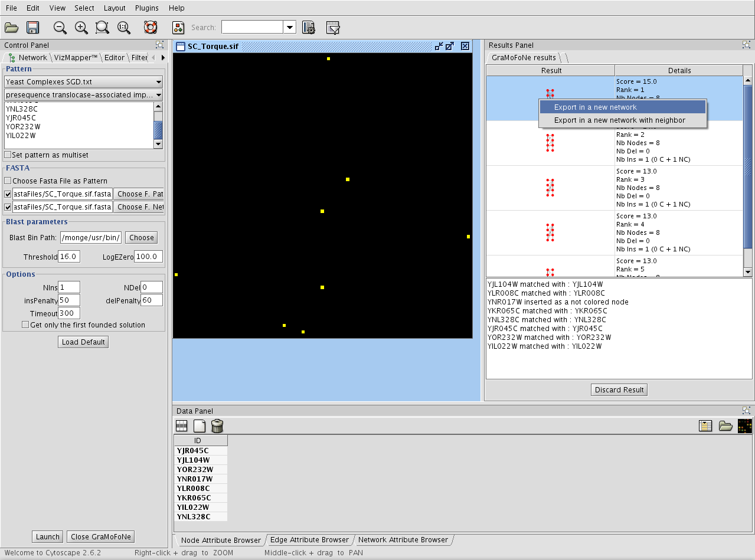Click the Zoom Out magnifier icon

(60, 27)
